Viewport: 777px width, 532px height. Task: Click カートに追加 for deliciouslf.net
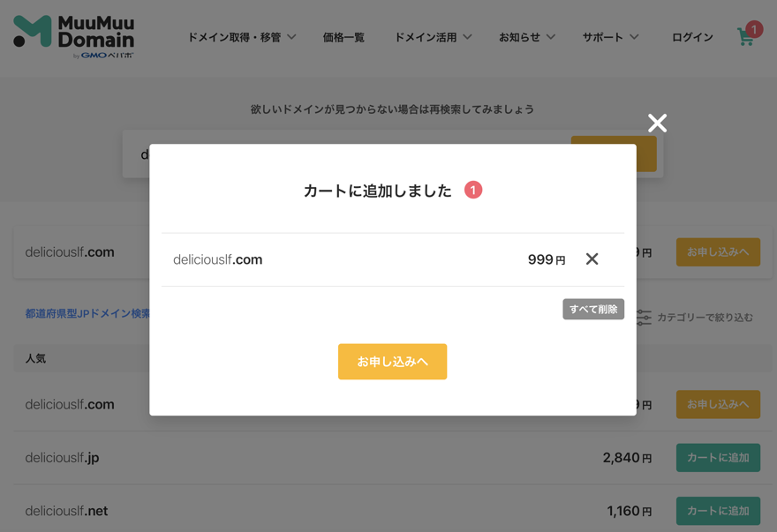(718, 510)
